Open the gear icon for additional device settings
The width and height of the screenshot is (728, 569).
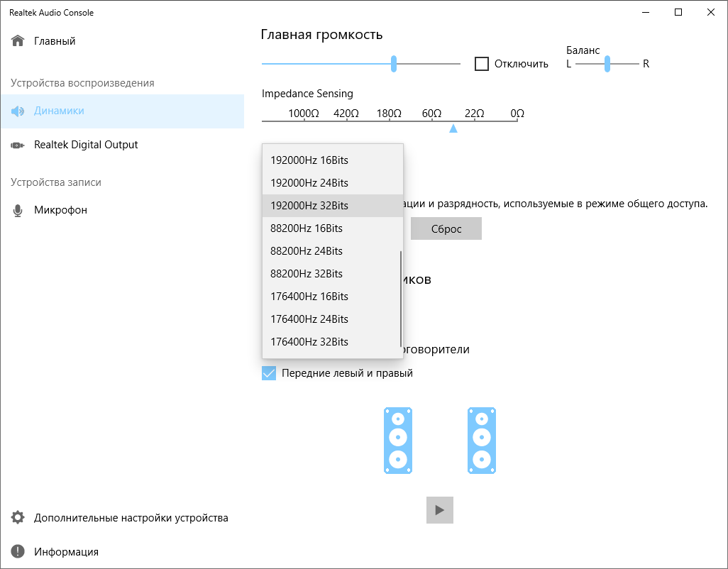point(18,518)
